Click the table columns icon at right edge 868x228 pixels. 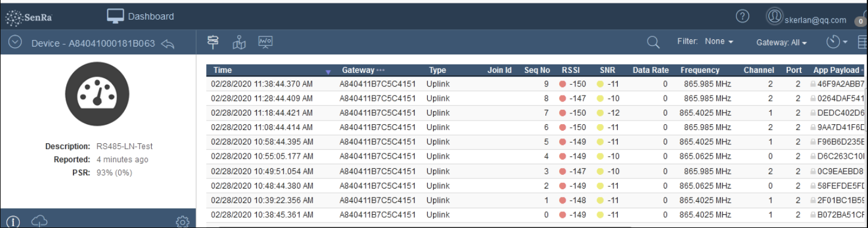pos(863,42)
